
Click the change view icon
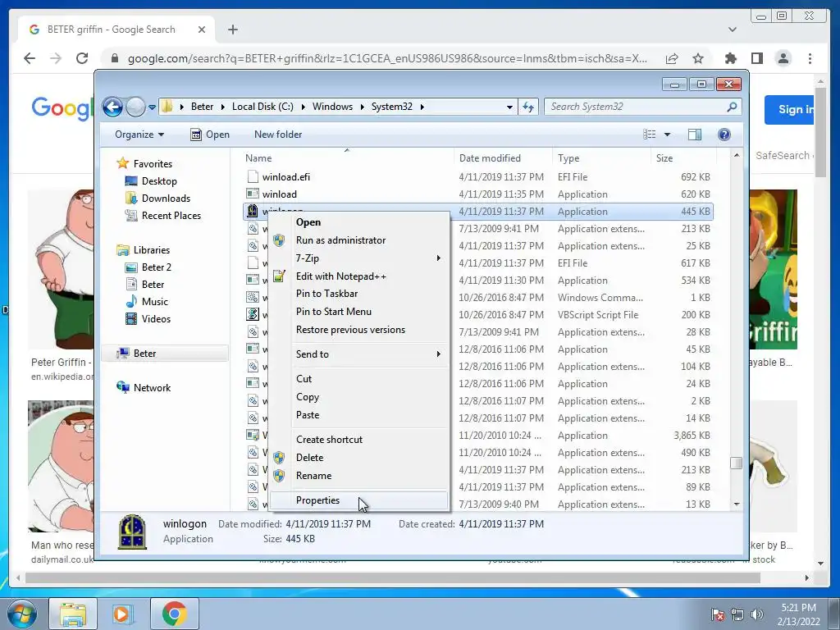[x=650, y=135]
